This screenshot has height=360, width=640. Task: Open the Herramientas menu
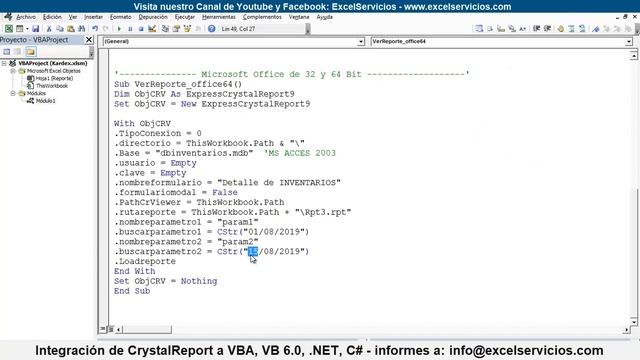pyautogui.click(x=219, y=17)
